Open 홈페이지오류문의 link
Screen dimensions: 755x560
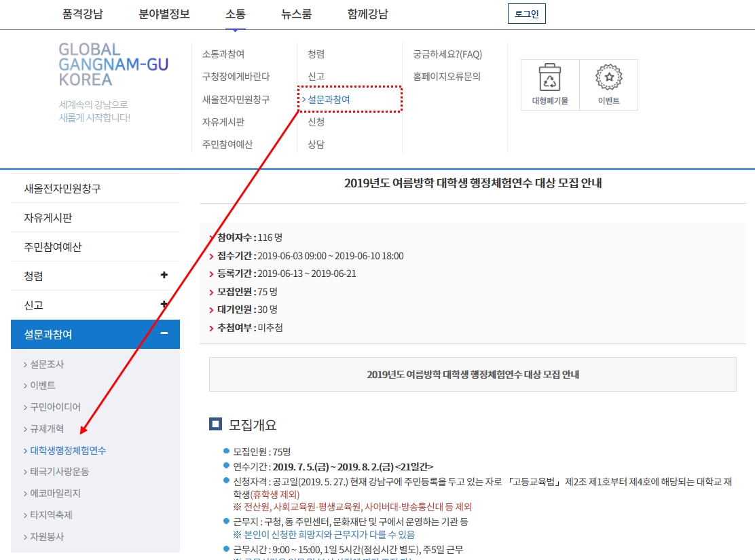click(x=447, y=77)
